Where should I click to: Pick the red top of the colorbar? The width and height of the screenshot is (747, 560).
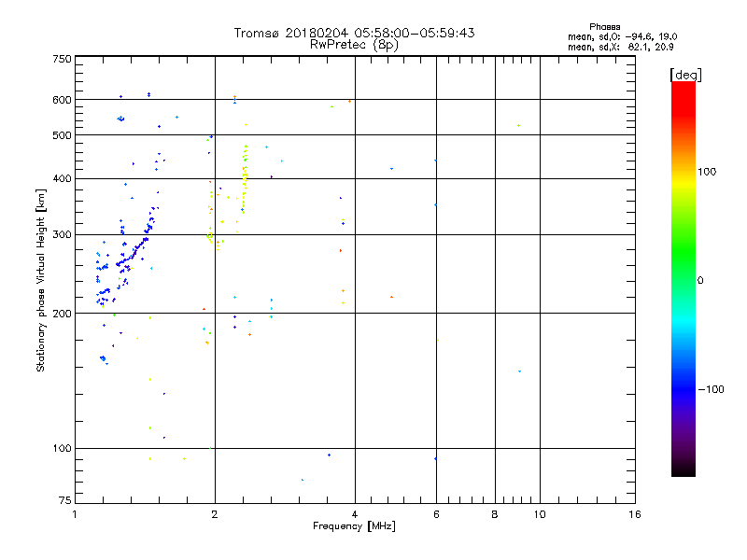[683, 87]
